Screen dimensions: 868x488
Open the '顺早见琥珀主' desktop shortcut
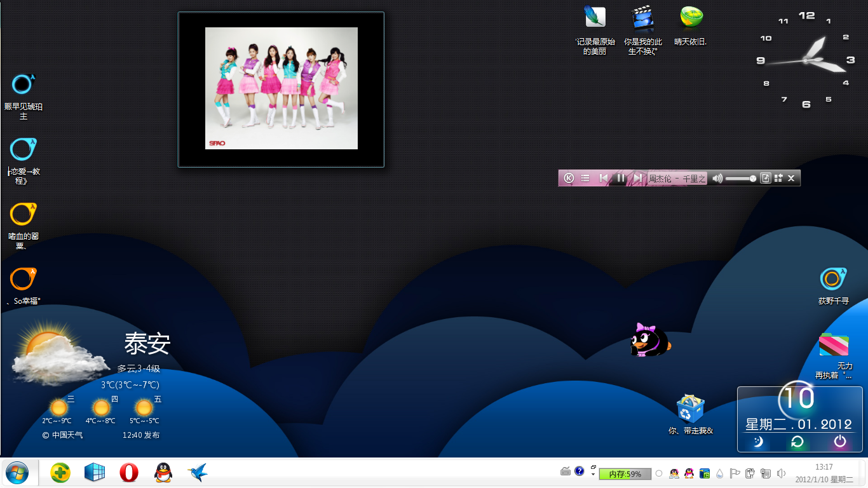(24, 95)
